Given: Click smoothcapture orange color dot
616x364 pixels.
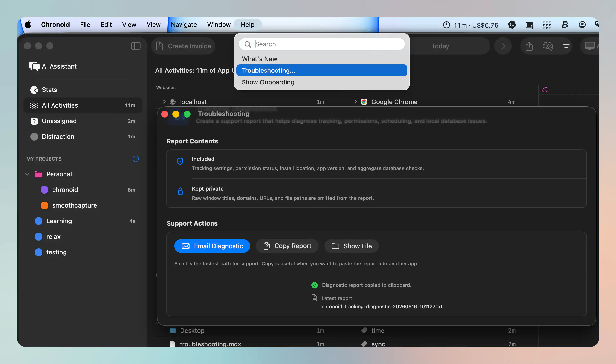Looking at the screenshot, I should 44,205.
